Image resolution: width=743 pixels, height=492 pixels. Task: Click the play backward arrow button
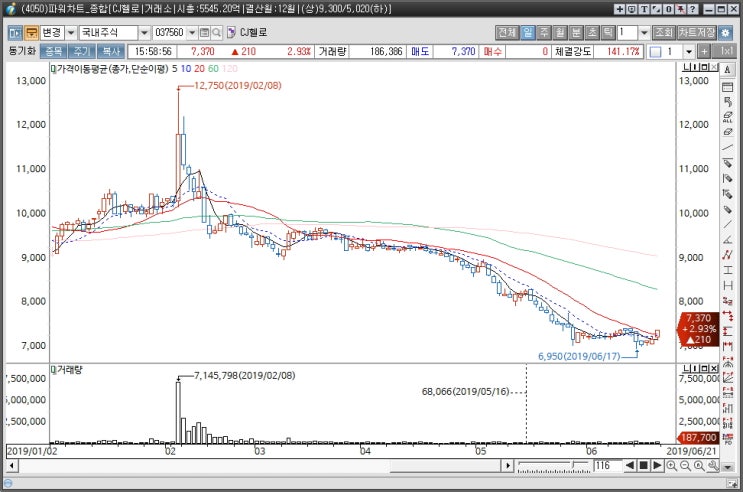[x=630, y=465]
